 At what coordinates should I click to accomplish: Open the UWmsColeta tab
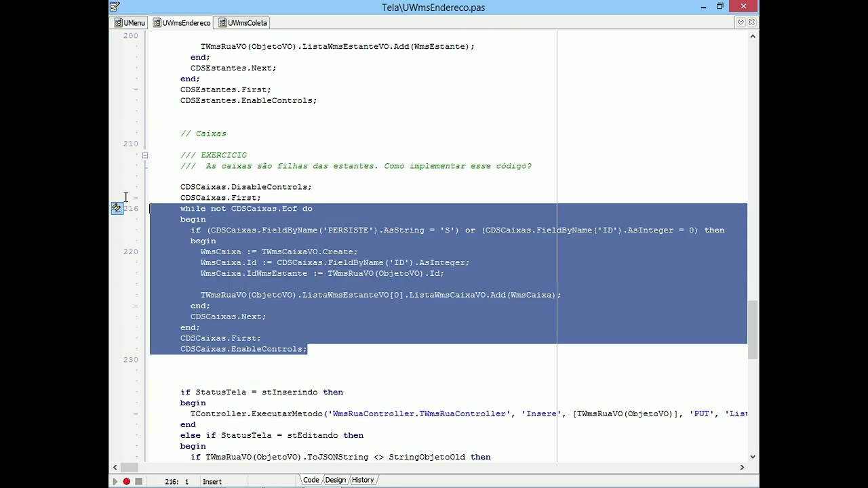coord(243,22)
